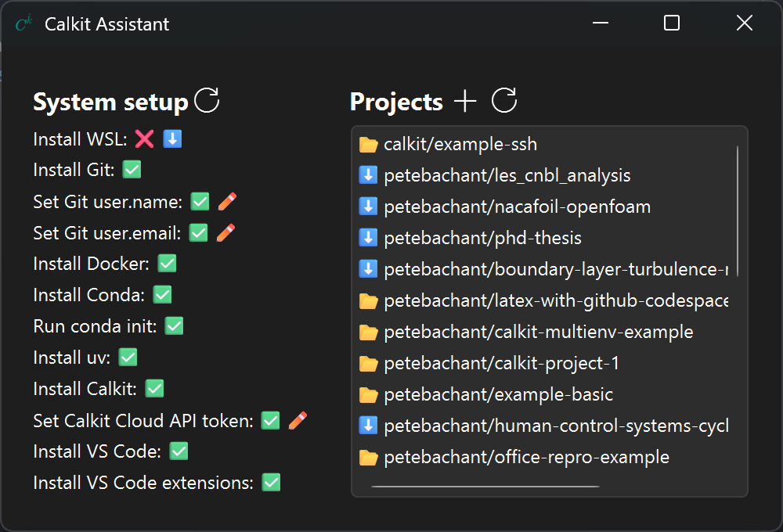
Task: Click folder icon for example-basic
Action: click(x=368, y=395)
